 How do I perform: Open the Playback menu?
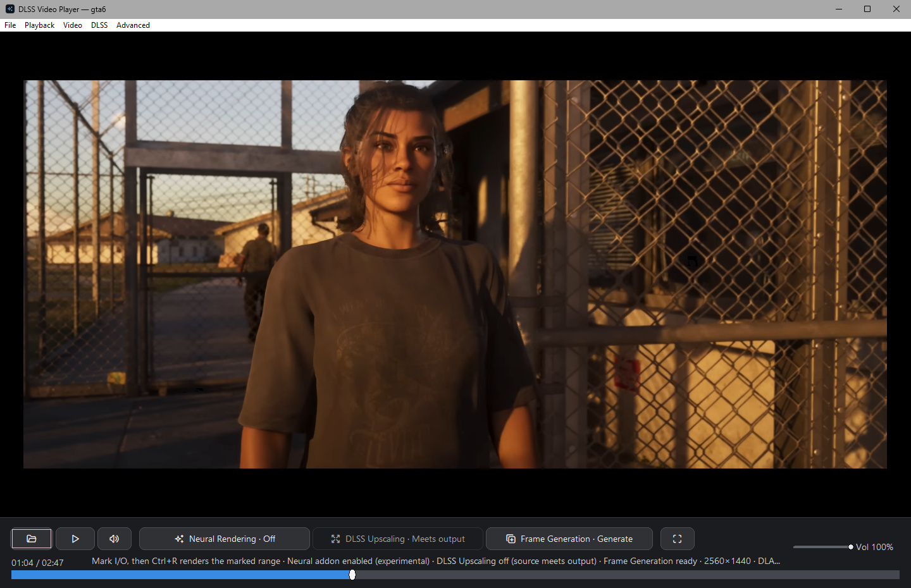pyautogui.click(x=40, y=25)
